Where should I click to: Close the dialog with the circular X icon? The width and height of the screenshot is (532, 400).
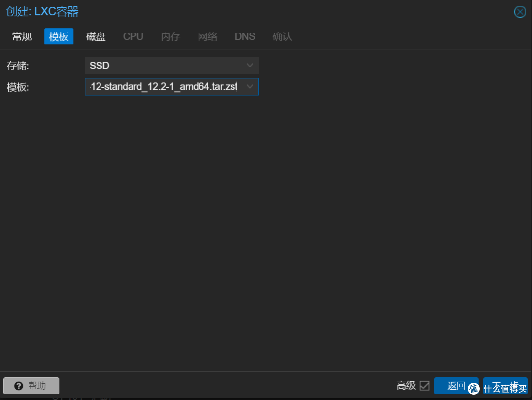520,12
